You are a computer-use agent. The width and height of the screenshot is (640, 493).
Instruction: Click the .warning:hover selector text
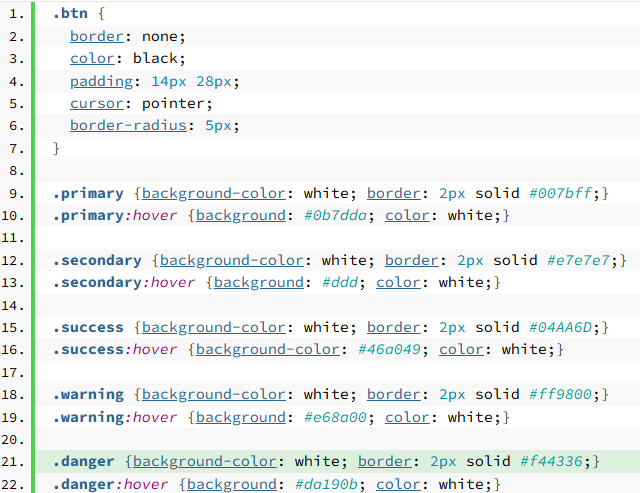(114, 416)
